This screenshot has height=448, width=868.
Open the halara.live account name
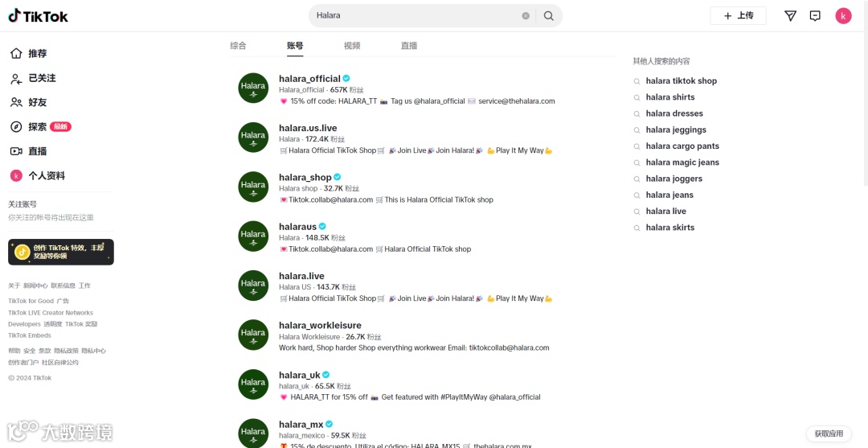pos(301,276)
